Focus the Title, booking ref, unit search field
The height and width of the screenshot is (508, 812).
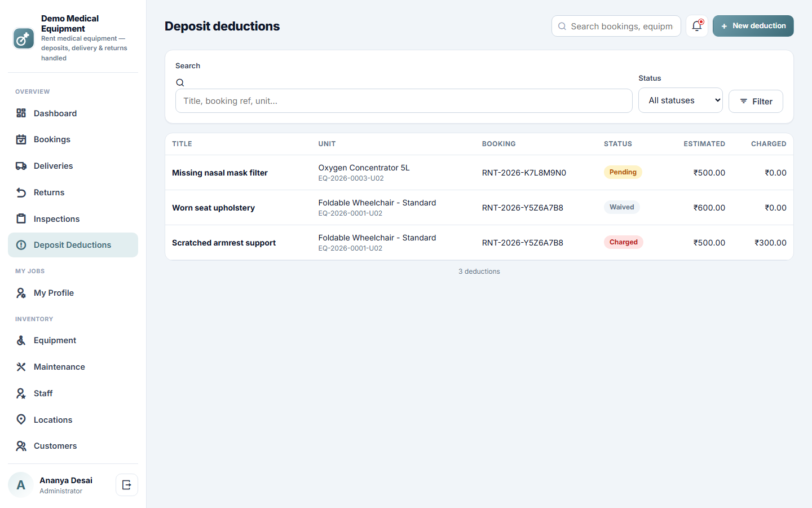coord(404,101)
